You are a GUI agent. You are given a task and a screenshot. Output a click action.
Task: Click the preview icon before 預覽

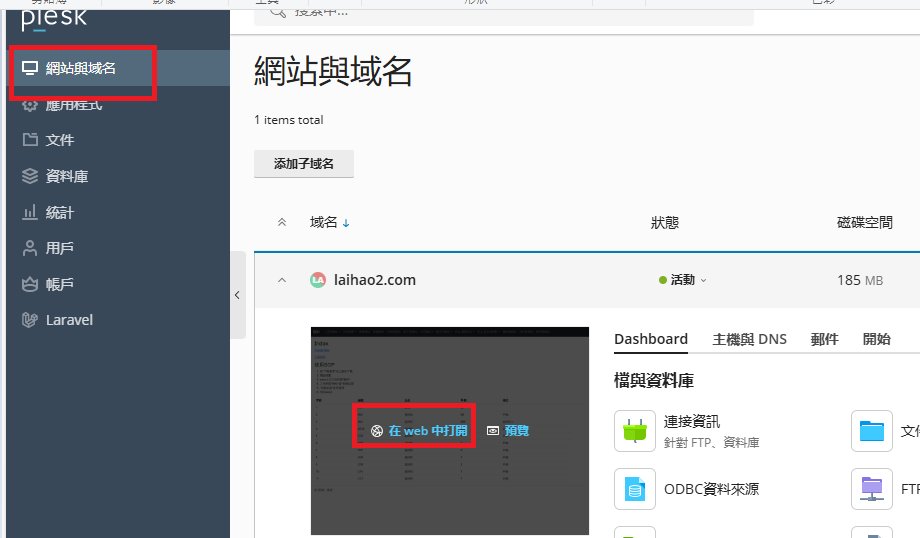[493, 431]
